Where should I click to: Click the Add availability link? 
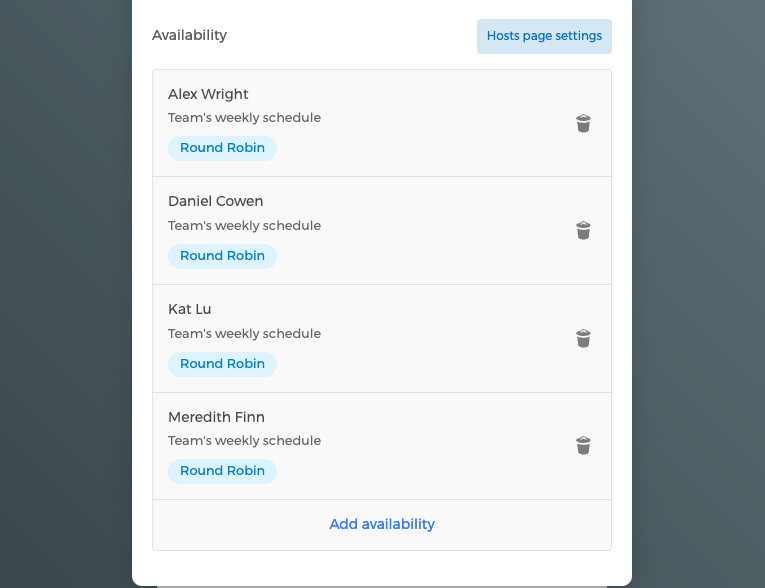point(382,524)
